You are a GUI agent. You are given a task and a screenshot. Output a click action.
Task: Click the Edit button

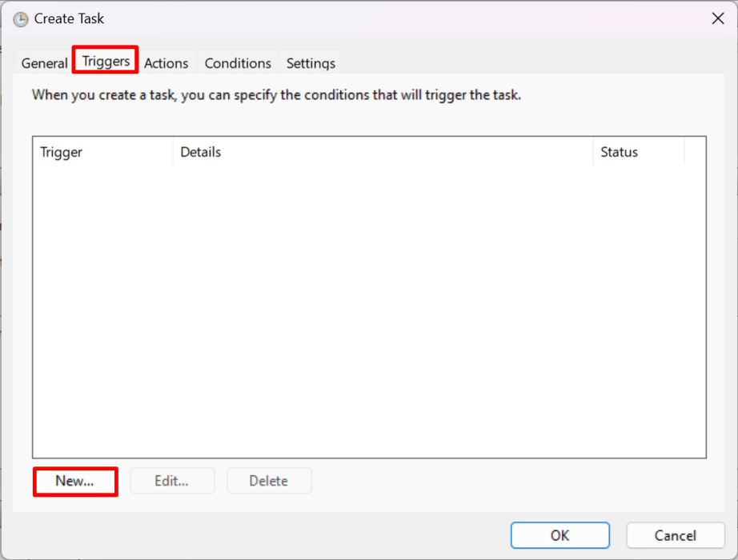coord(172,481)
